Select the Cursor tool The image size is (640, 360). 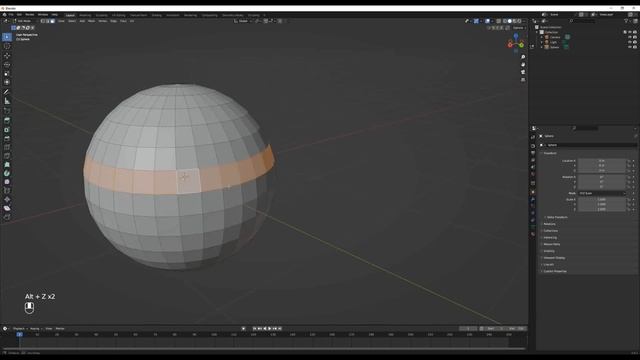[7, 46]
